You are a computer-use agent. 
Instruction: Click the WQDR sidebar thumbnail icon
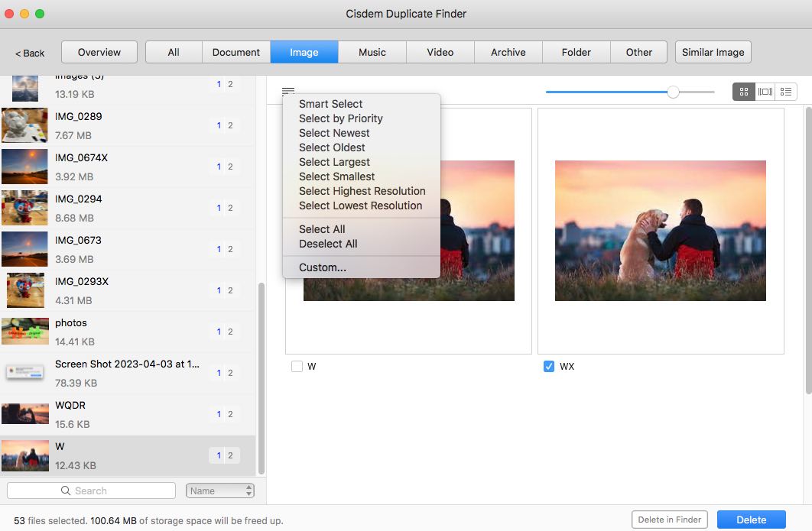tap(25, 413)
